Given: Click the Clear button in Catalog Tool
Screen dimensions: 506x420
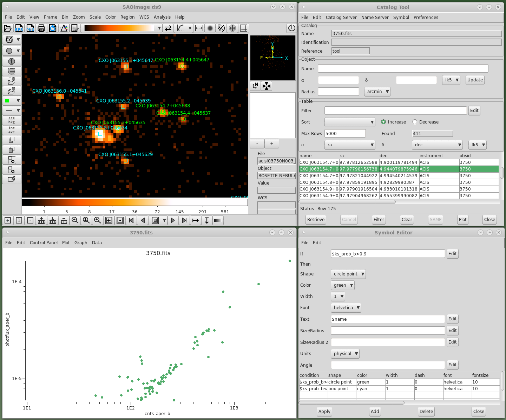Looking at the screenshot, I should [407, 220].
